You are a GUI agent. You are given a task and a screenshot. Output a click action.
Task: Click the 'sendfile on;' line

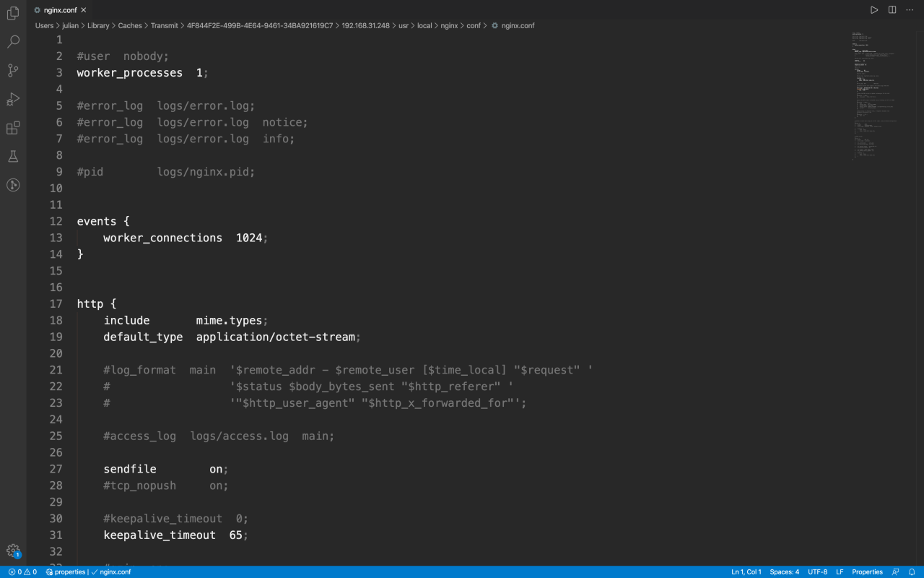pos(166,469)
